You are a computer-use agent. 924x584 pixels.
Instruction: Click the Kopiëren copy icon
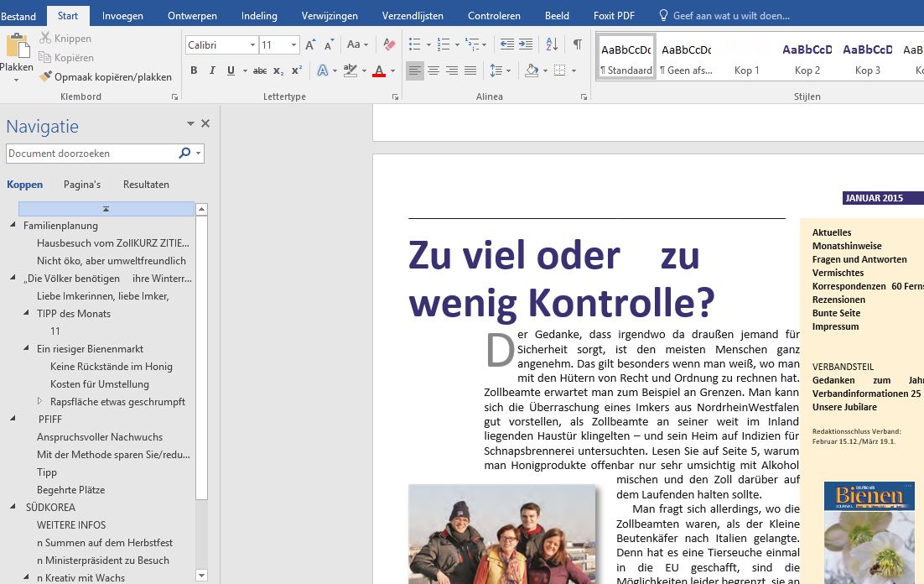coord(44,57)
